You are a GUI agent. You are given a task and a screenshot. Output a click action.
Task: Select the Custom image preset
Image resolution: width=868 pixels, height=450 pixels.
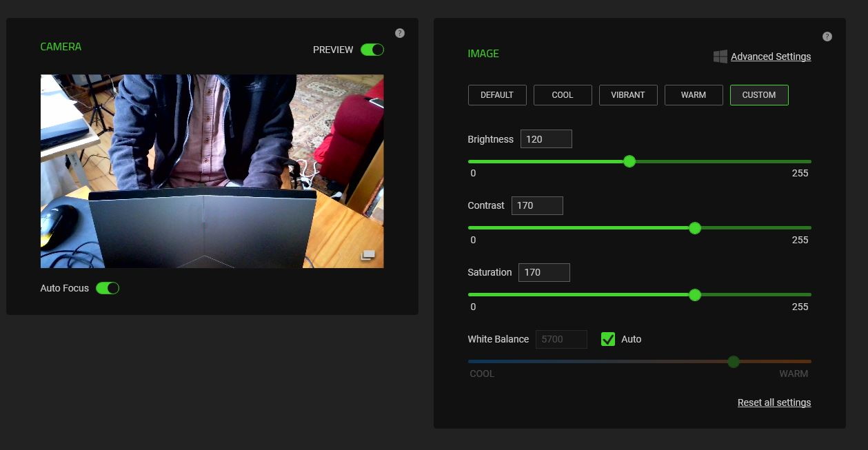[x=759, y=95]
